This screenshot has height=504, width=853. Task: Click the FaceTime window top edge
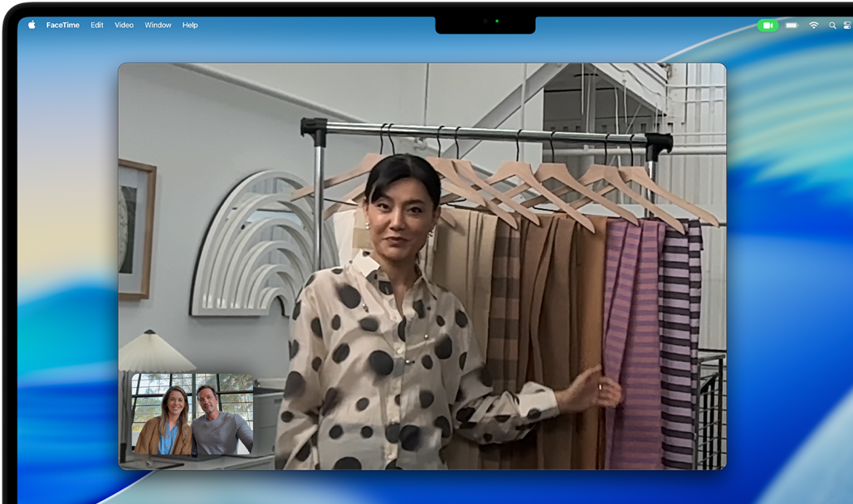[423, 64]
